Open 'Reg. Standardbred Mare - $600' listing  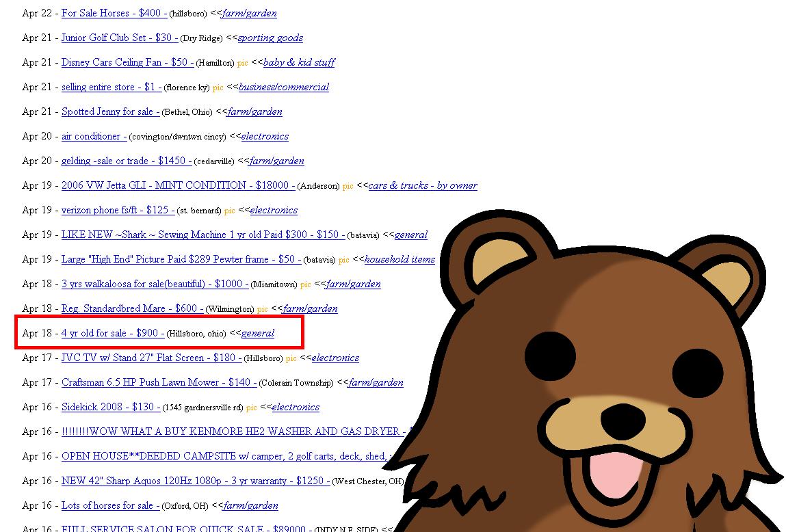[x=132, y=308]
